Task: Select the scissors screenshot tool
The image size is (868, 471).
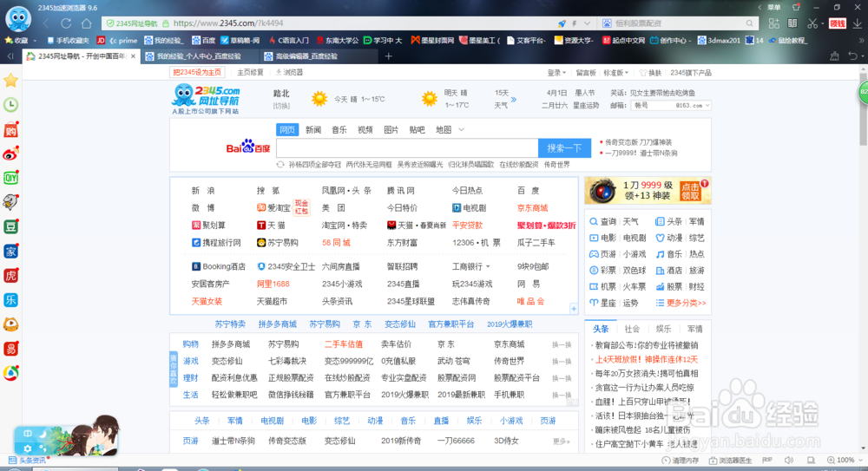Action: [x=812, y=23]
